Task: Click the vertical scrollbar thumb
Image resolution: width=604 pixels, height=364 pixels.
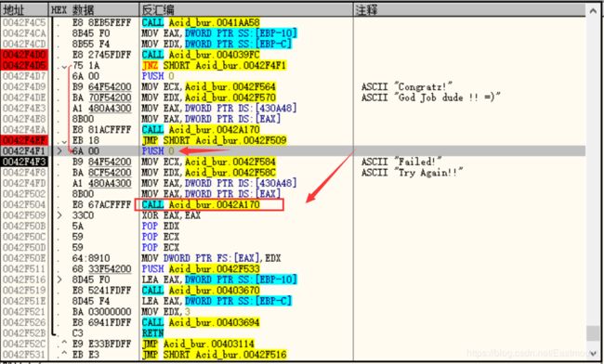Action: [x=593, y=333]
